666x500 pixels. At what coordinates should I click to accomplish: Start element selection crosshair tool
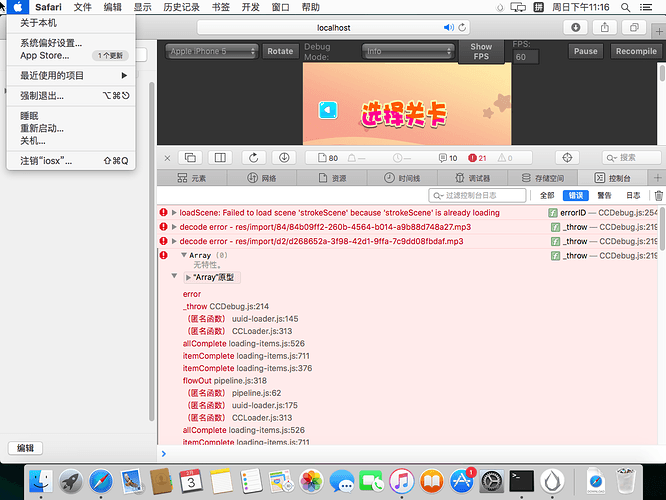pos(567,158)
